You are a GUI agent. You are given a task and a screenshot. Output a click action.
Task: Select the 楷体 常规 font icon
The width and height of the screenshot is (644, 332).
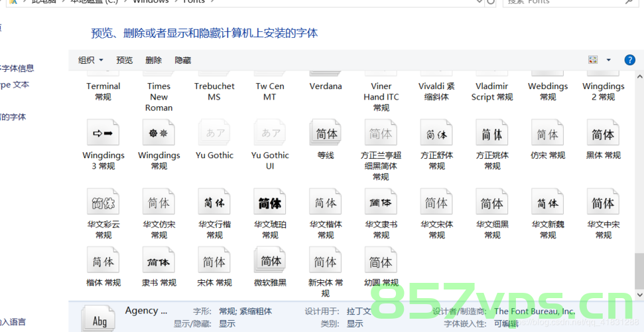(103, 260)
